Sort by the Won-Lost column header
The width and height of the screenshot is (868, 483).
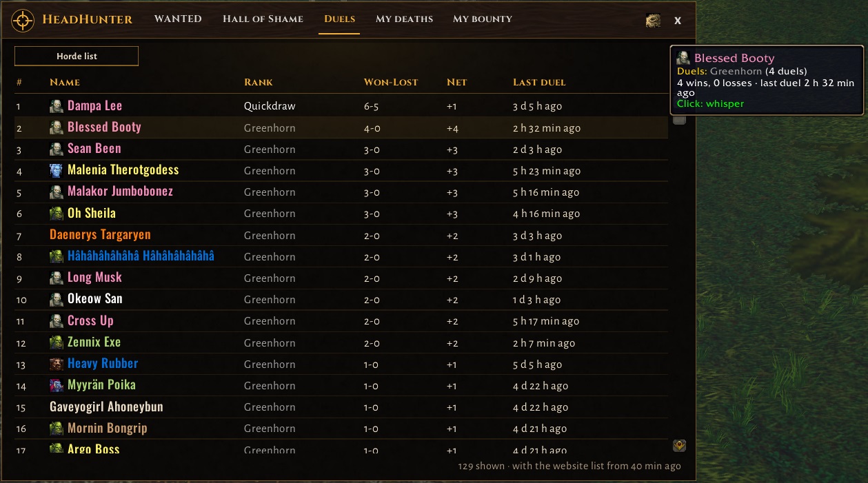(x=391, y=82)
